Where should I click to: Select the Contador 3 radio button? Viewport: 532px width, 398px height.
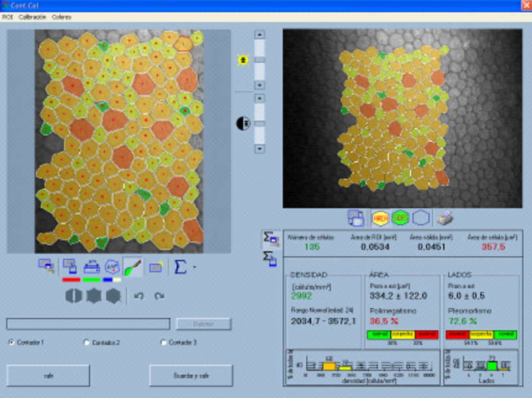pos(164,343)
